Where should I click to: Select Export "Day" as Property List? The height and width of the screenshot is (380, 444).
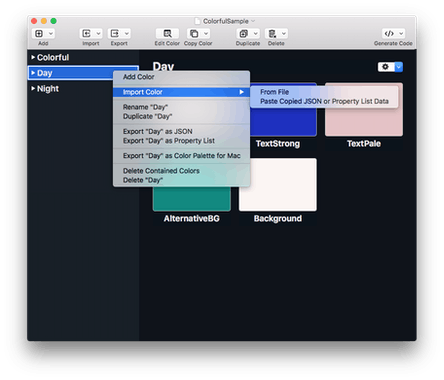coord(181,141)
